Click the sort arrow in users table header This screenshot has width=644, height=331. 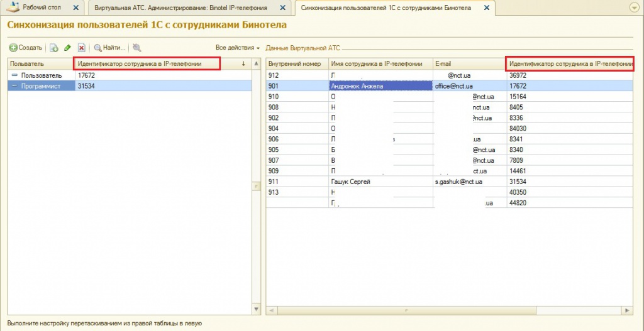click(243, 63)
